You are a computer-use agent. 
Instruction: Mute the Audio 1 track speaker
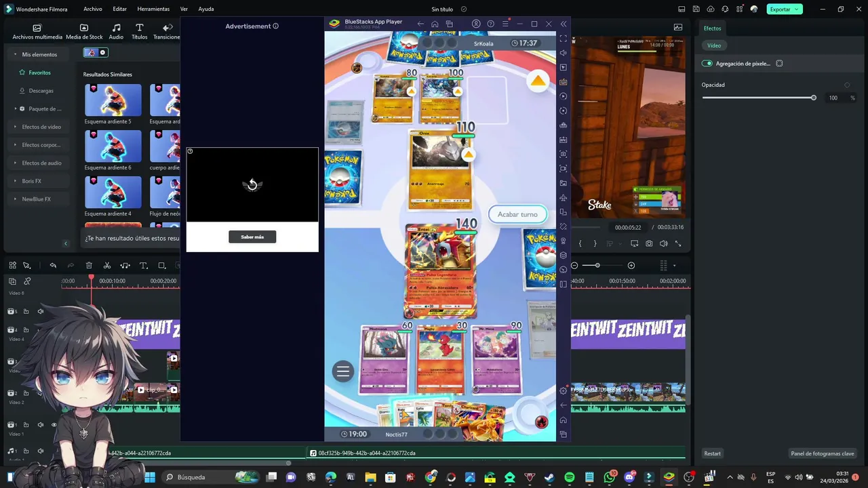click(40, 451)
